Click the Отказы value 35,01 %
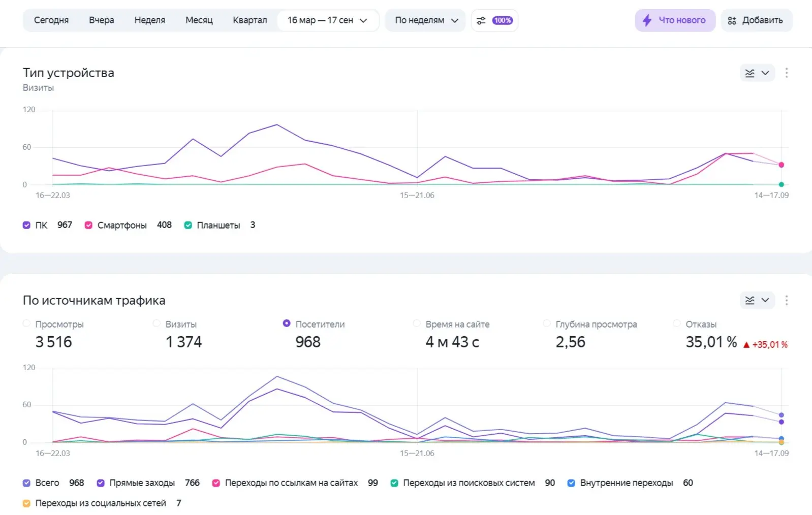This screenshot has height=515, width=812. [x=711, y=342]
